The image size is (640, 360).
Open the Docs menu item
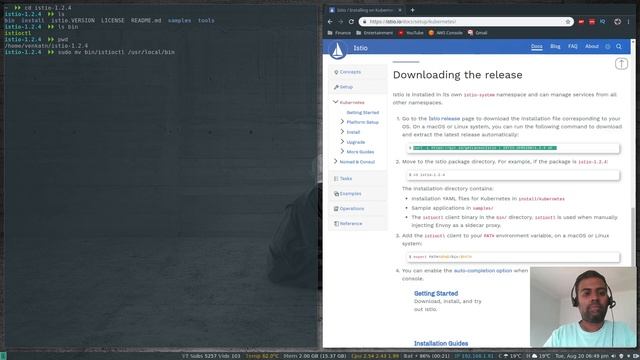pyautogui.click(x=536, y=47)
